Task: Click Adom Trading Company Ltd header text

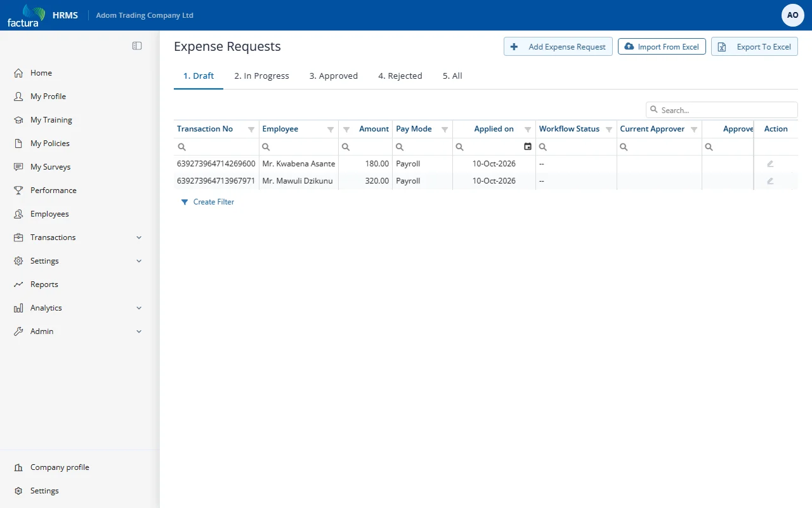Action: pyautogui.click(x=145, y=15)
